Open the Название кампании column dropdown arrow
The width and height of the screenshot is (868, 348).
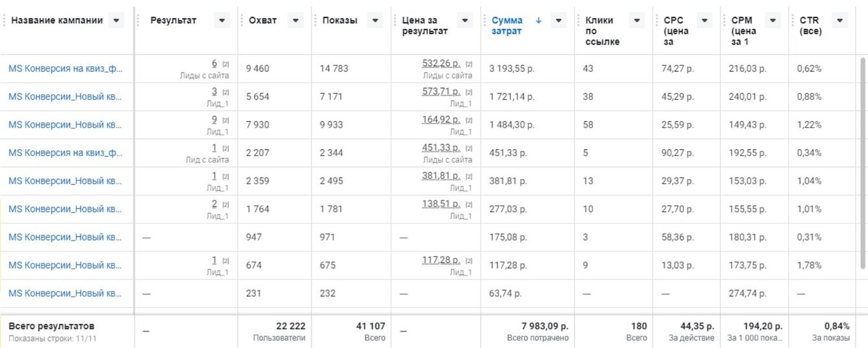116,21
